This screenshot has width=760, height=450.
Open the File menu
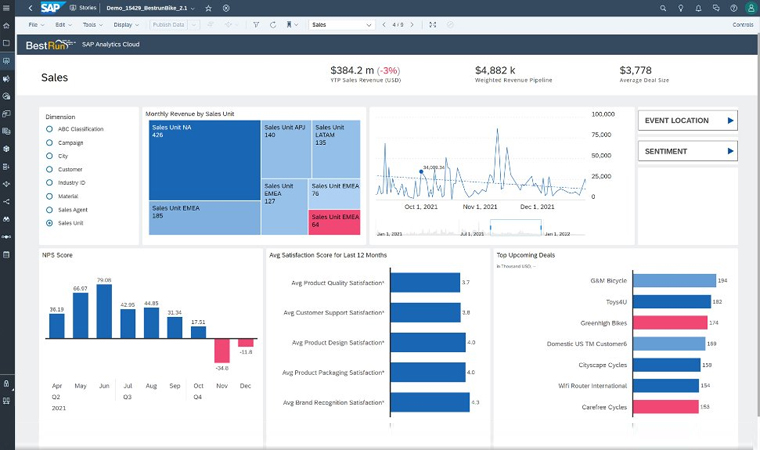pos(36,24)
